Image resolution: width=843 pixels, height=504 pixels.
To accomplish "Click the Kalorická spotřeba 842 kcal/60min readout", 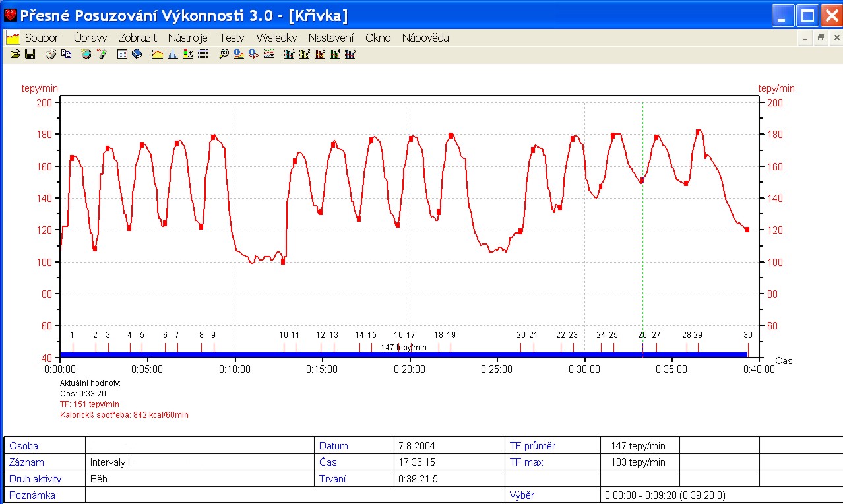I will coord(124,415).
